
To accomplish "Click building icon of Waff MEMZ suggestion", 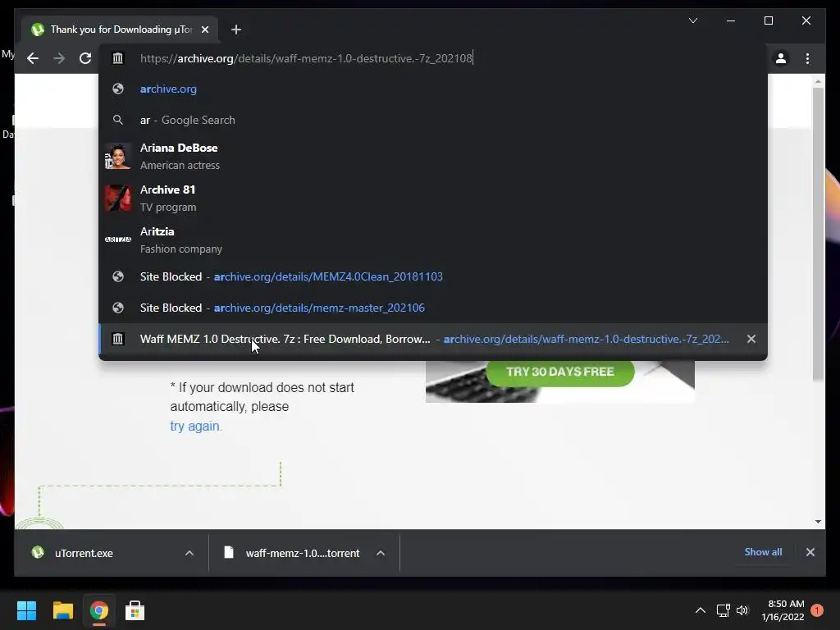I will 118,339.
